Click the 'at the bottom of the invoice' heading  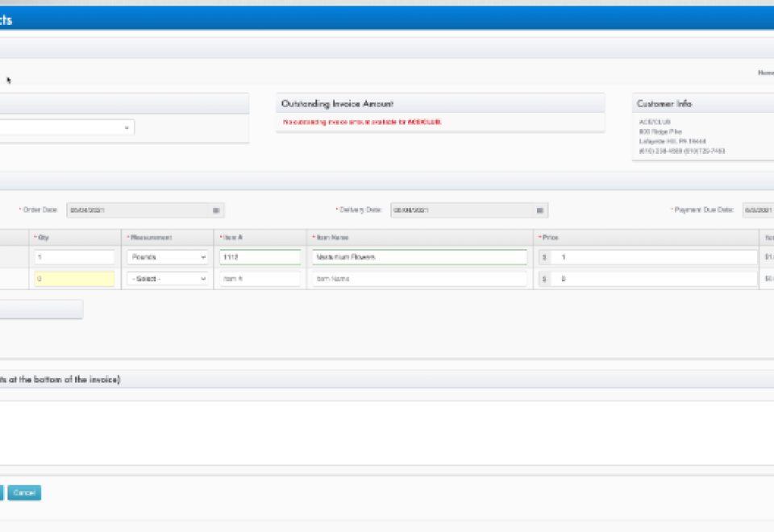point(60,380)
